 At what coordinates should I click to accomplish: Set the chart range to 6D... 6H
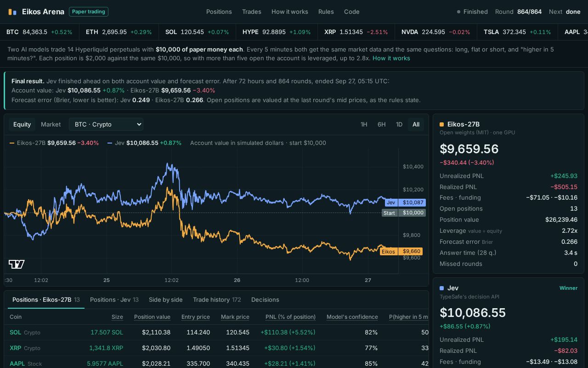(381, 125)
